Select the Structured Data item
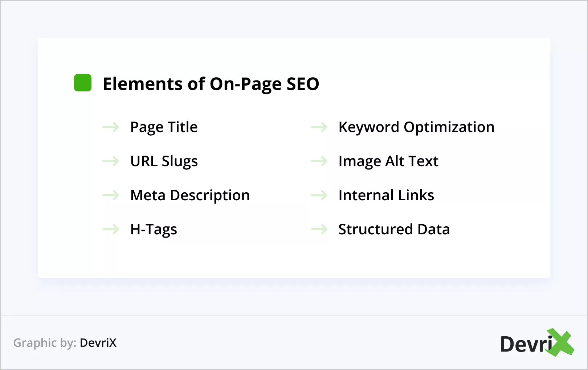This screenshot has height=370, width=588. tap(394, 230)
